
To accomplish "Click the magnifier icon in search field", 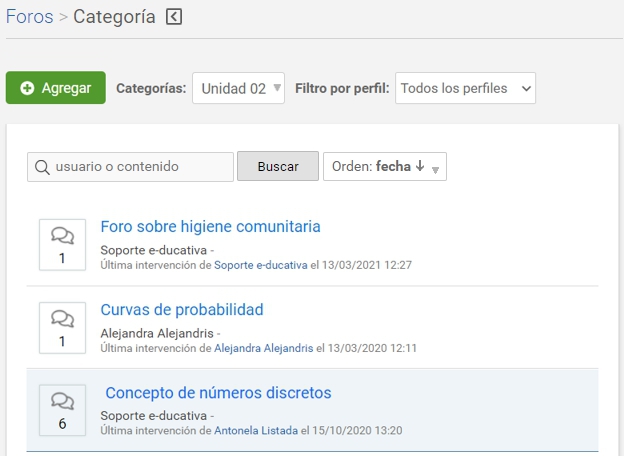I will (42, 167).
